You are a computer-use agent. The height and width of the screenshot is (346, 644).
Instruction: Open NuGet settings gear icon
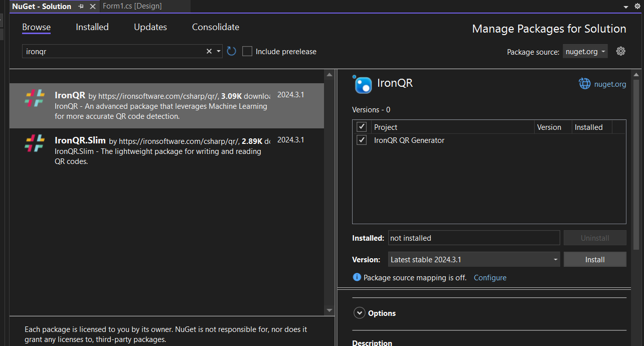pos(620,51)
